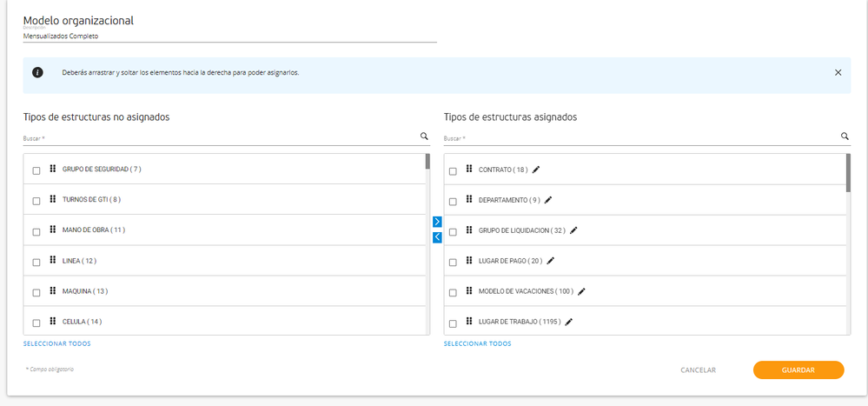Viewport: 868px width, 406px height.
Task: Check the TURNOS DE GTI checkbox
Action: [36, 202]
